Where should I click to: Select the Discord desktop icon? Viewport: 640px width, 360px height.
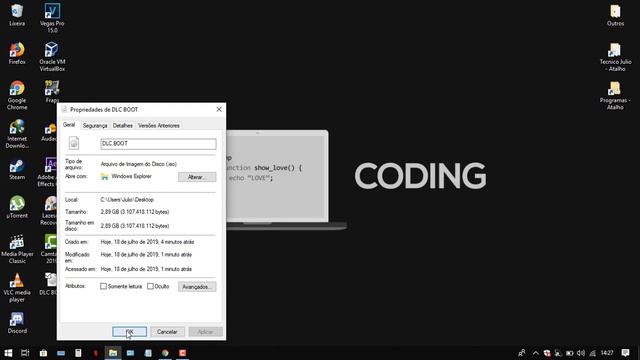pos(17,323)
